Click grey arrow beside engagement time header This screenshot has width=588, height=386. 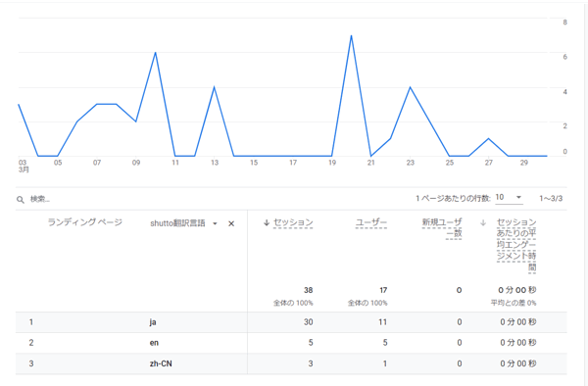pos(483,222)
